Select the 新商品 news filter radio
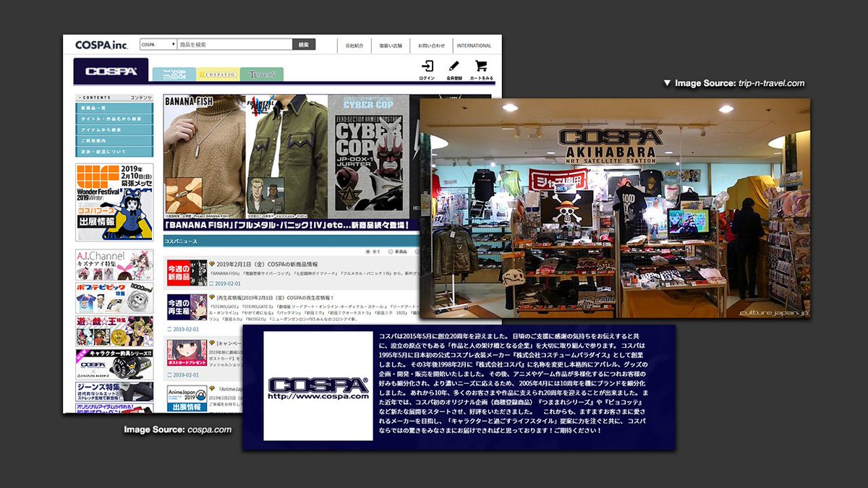The height and width of the screenshot is (488, 868). point(391,251)
